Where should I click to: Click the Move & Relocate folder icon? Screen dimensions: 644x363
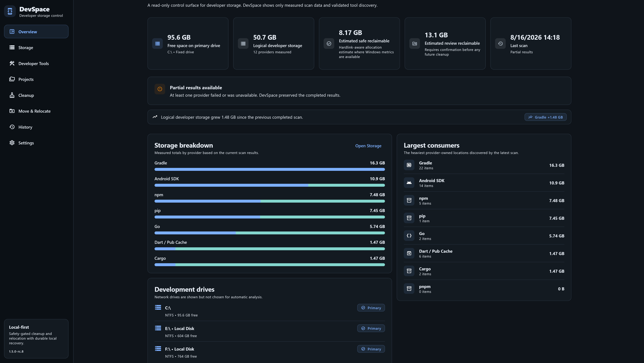click(12, 111)
